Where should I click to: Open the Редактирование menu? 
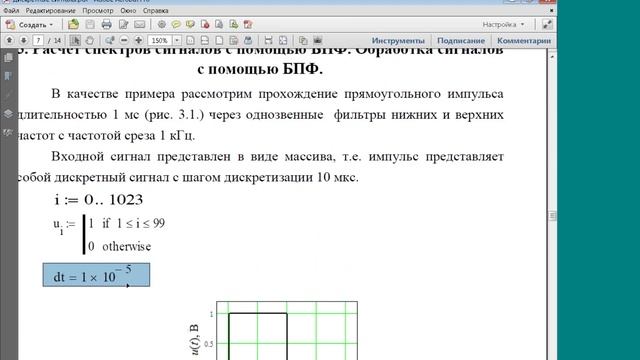click(51, 11)
